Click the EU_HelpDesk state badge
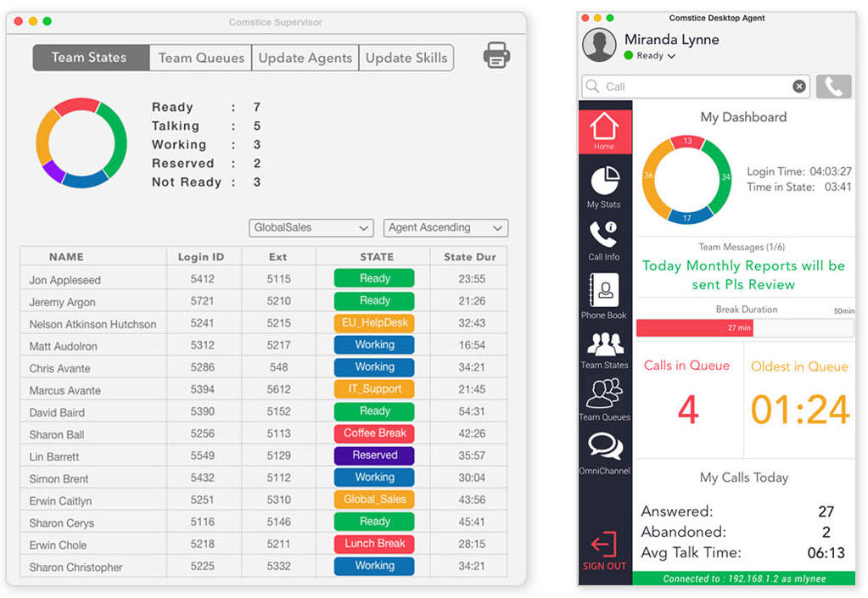 click(x=374, y=322)
